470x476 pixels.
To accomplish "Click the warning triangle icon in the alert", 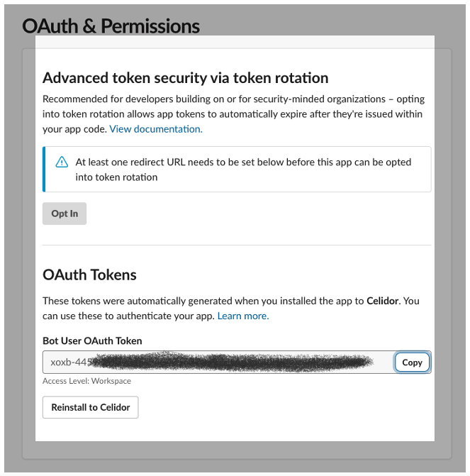I will tap(62, 162).
